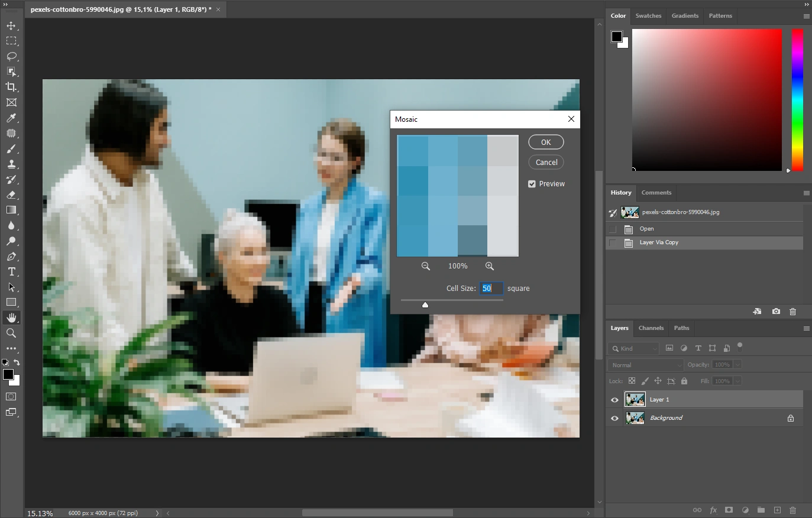The width and height of the screenshot is (812, 518).
Task: Open the Color panel menu
Action: tap(806, 16)
